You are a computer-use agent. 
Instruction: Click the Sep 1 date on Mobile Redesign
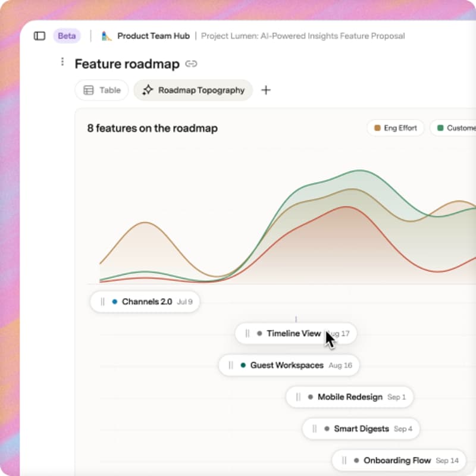396,397
